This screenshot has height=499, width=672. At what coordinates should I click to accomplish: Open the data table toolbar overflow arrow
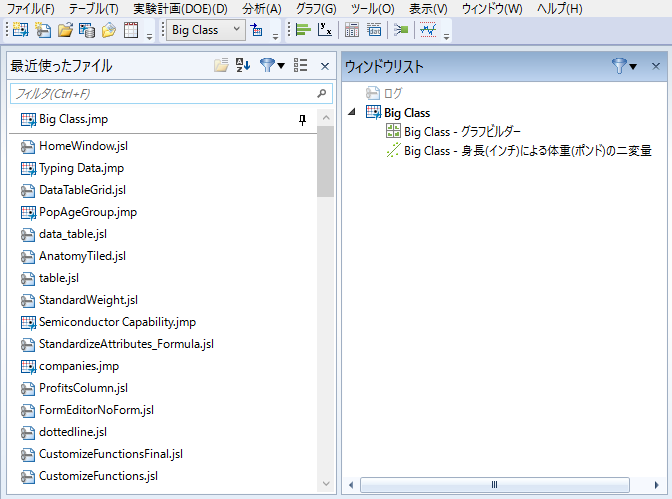click(275, 36)
